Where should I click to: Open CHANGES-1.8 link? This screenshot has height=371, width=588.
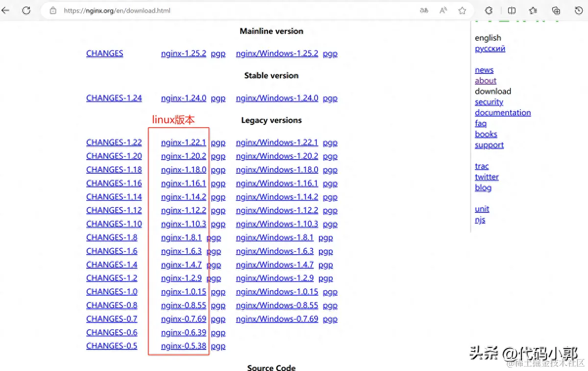pyautogui.click(x=112, y=237)
